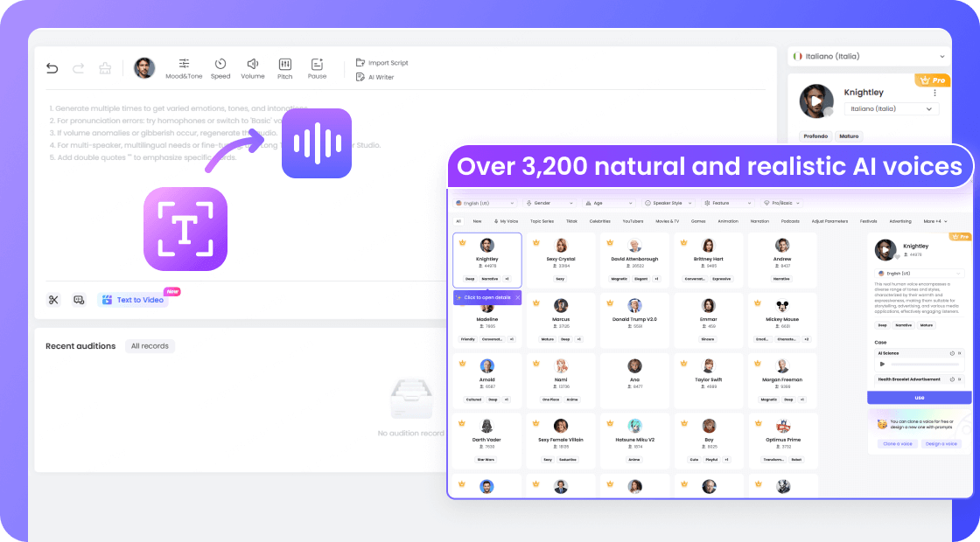Open the three-dot menu beside Knightley
The width and height of the screenshot is (980, 542).
point(934,93)
